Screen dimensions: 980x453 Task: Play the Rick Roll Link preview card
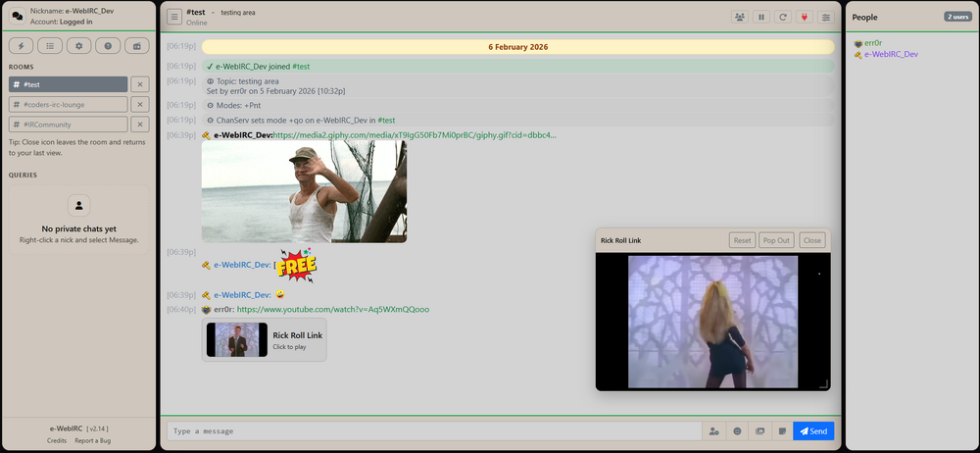[264, 339]
